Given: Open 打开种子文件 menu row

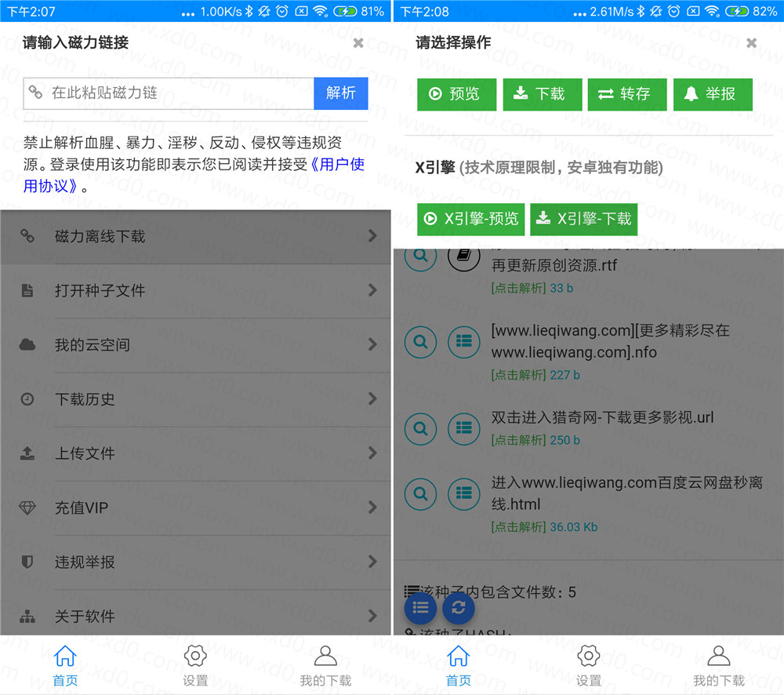Looking at the screenshot, I should pos(195,291).
